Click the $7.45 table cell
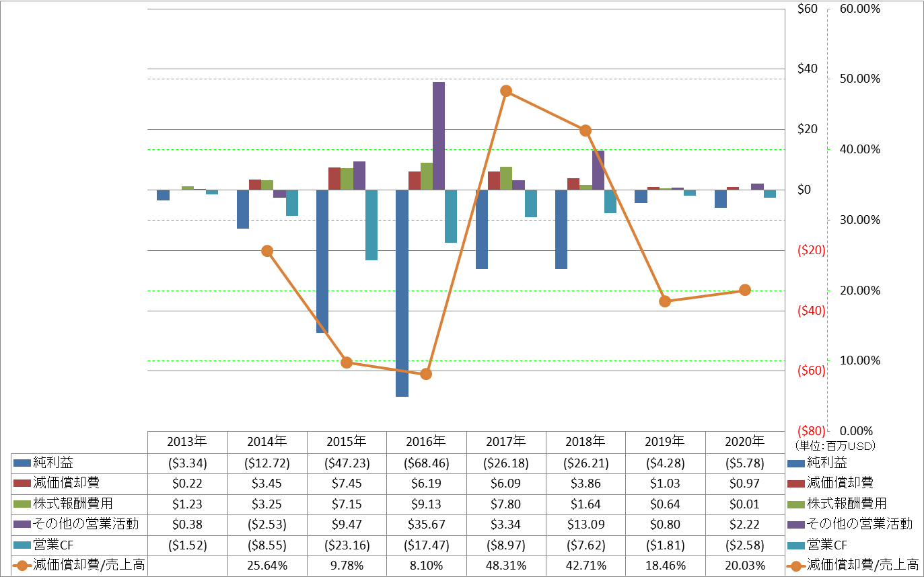This screenshot has height=577, width=924. click(347, 484)
